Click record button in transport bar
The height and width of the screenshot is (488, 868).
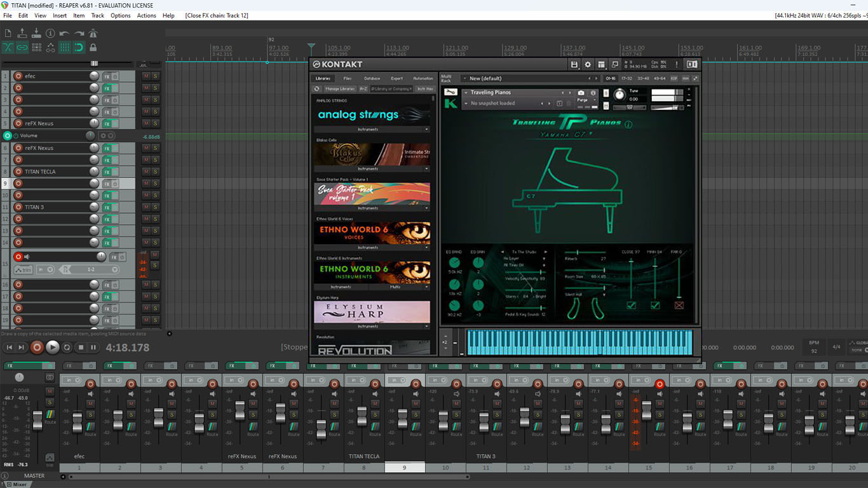tap(37, 348)
